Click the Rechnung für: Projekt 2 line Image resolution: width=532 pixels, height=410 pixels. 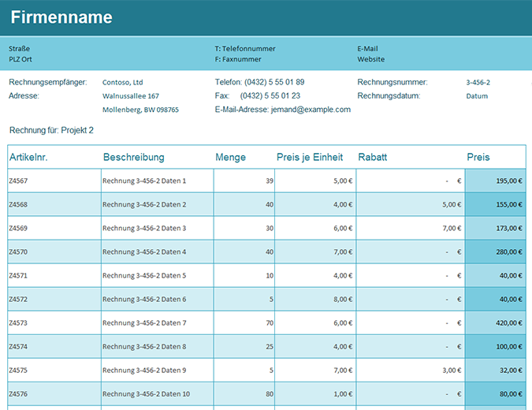click(51, 129)
